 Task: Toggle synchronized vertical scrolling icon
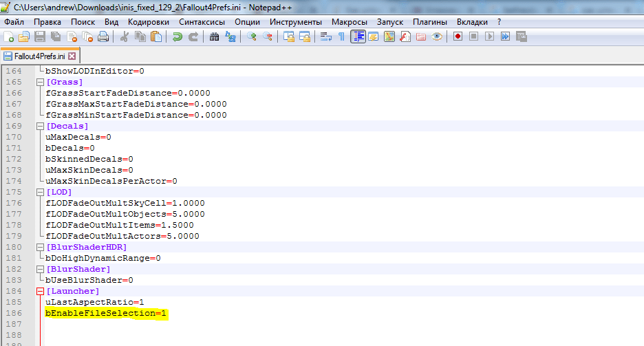click(289, 37)
